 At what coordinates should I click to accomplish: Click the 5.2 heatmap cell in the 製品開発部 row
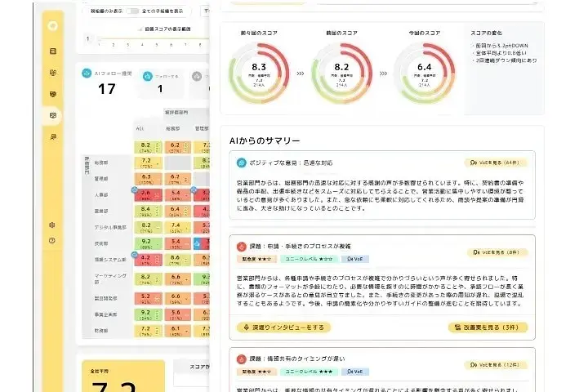[148, 299]
